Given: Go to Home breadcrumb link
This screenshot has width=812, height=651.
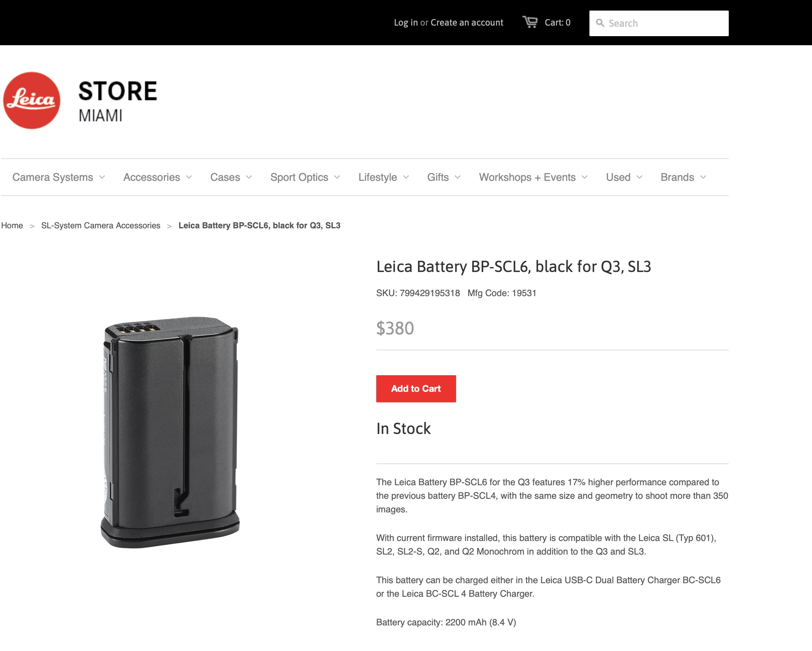Looking at the screenshot, I should pos(12,225).
